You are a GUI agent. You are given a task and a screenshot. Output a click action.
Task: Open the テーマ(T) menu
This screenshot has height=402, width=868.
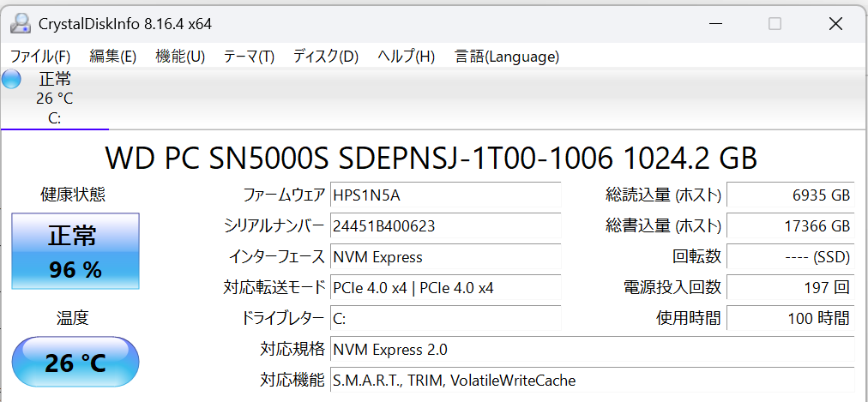pos(249,57)
